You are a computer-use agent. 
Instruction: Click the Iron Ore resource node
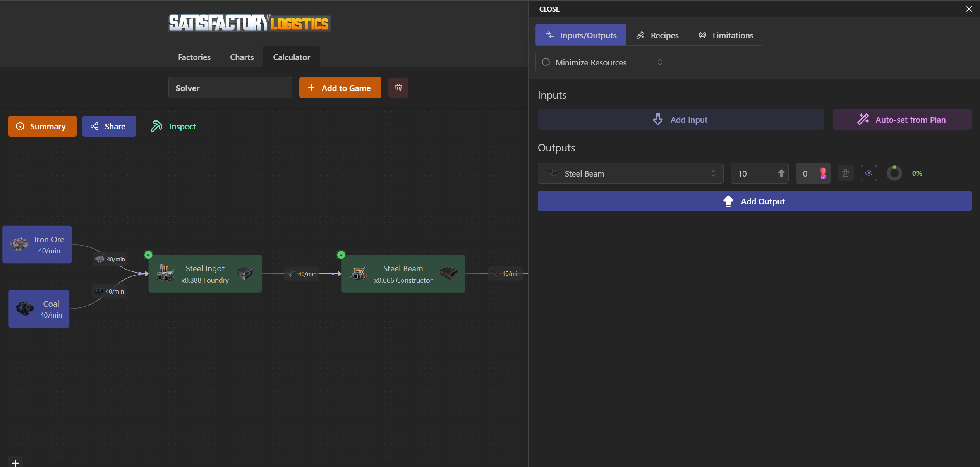coord(37,245)
